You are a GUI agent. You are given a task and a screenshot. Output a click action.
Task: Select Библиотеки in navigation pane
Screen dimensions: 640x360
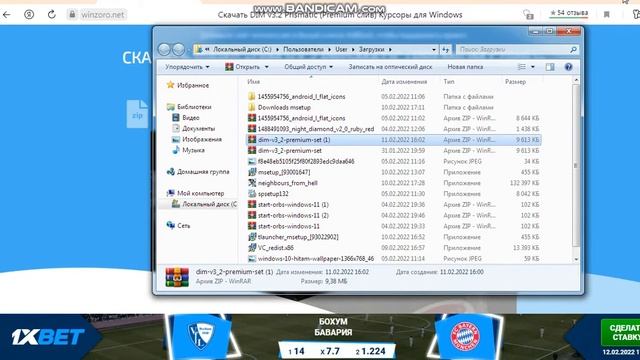pos(194,107)
